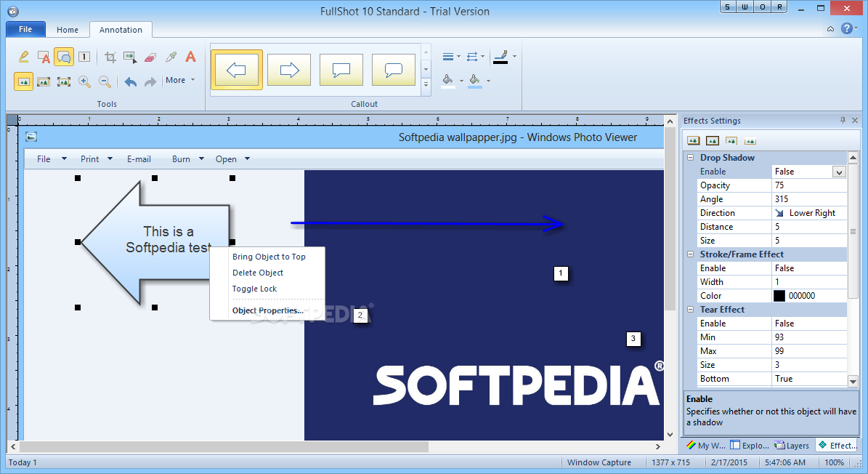Toggle Tear Effect Bottom value True

pyautogui.click(x=809, y=379)
